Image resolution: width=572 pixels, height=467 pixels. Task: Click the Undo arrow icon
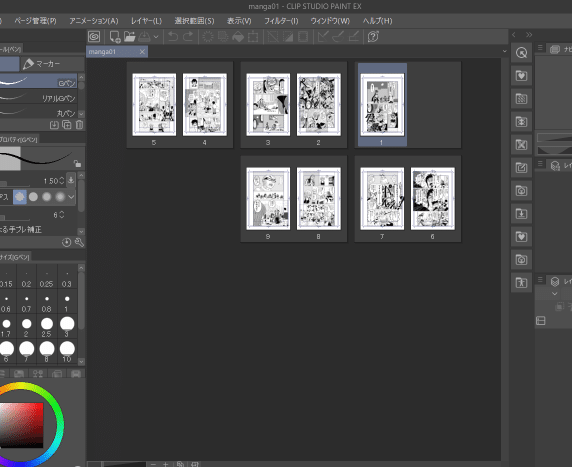(173, 37)
